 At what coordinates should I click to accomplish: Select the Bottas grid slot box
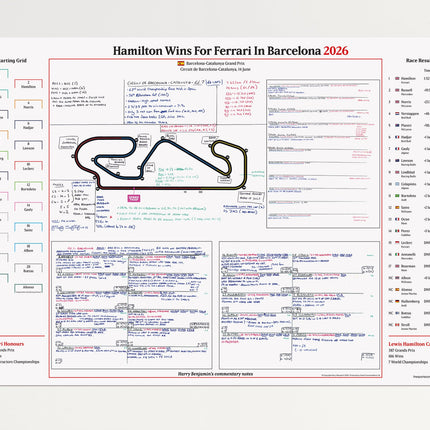[x=28, y=269]
